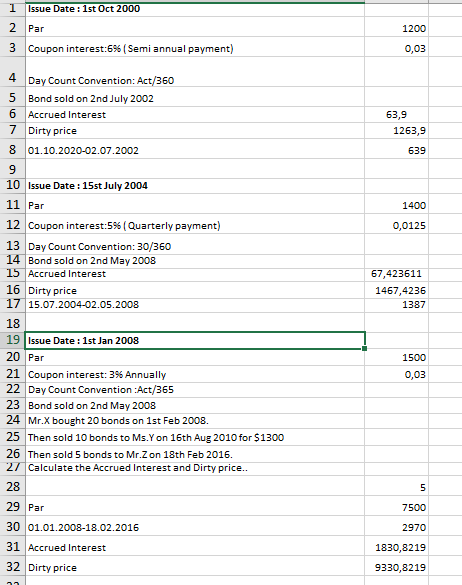Select row header 3
The width and height of the screenshot is (462, 585).
click(x=13, y=47)
